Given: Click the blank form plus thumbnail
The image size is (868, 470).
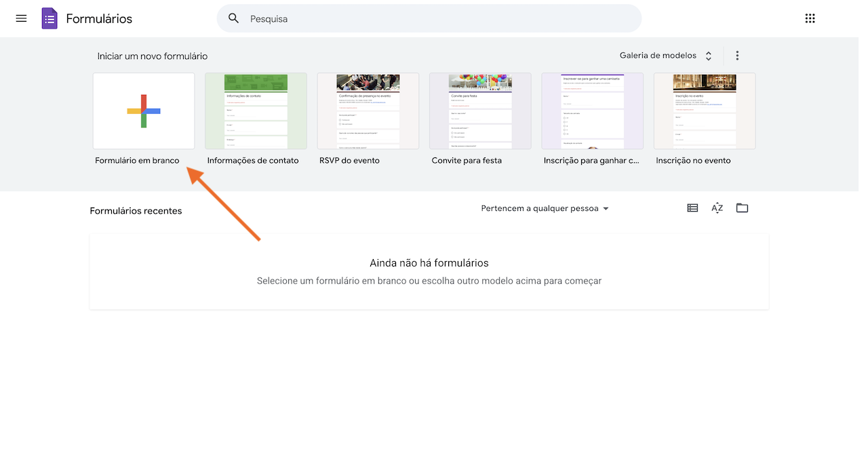Looking at the screenshot, I should point(143,111).
